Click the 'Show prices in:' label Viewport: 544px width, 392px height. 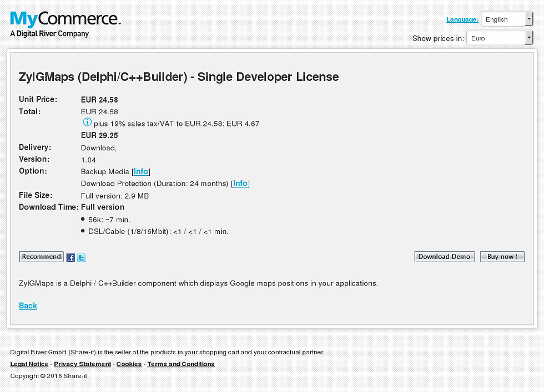click(438, 38)
